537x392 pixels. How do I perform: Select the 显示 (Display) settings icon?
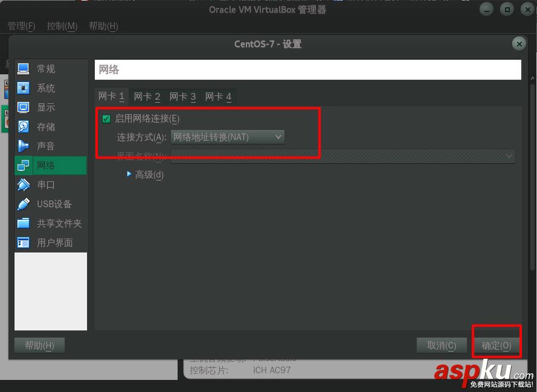point(37,107)
